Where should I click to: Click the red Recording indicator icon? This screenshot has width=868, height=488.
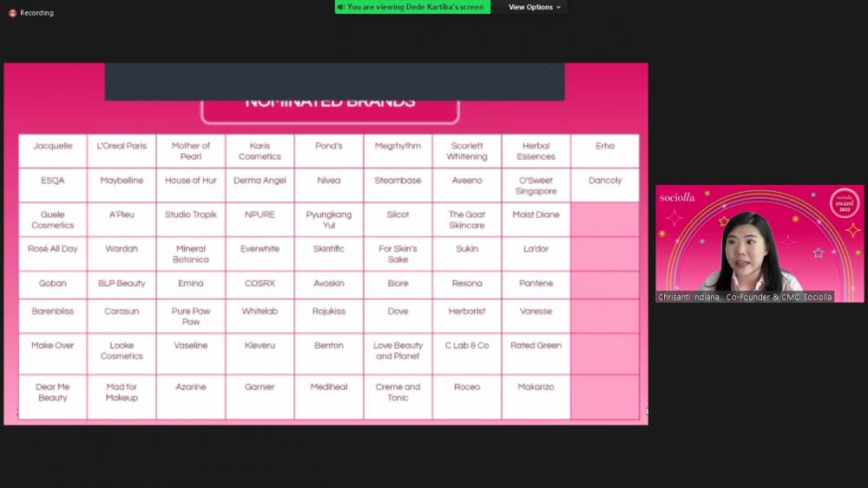point(13,13)
